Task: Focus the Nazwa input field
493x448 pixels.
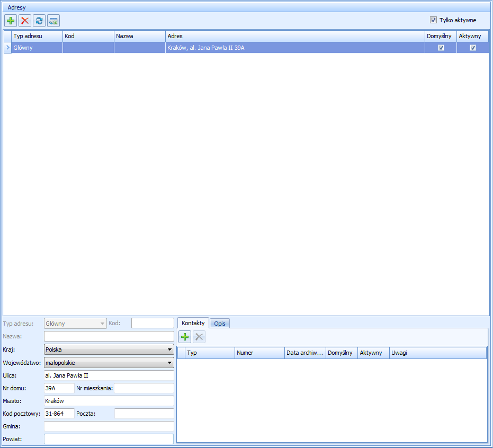Action: (x=109, y=336)
